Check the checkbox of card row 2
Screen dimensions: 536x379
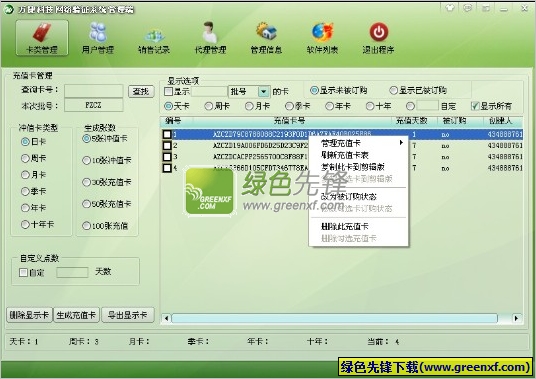click(x=167, y=146)
